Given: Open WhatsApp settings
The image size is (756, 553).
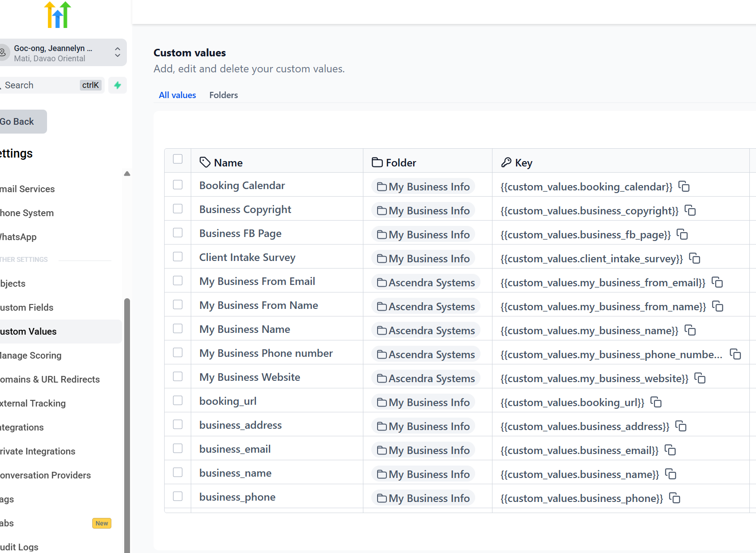Looking at the screenshot, I should 18,237.
